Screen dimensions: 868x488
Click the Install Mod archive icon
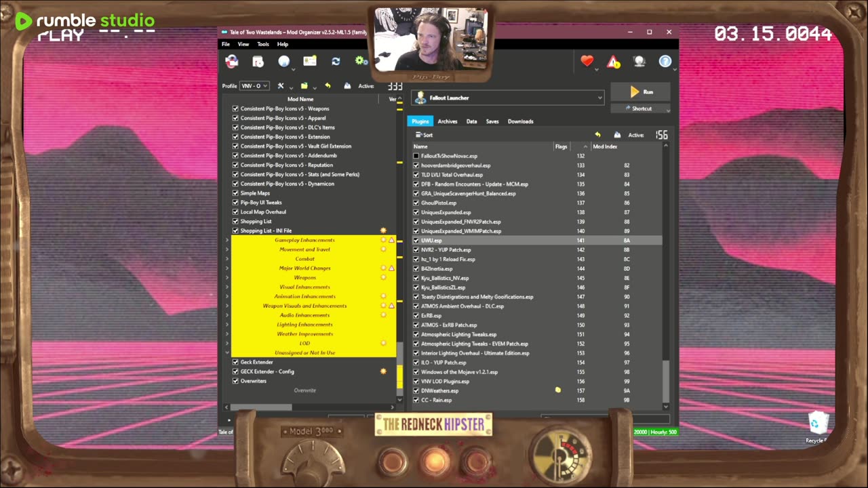[x=258, y=62]
